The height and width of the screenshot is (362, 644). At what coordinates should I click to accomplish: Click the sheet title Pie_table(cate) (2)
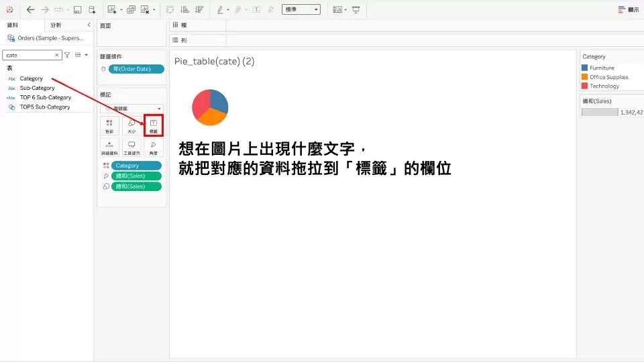[x=215, y=61]
